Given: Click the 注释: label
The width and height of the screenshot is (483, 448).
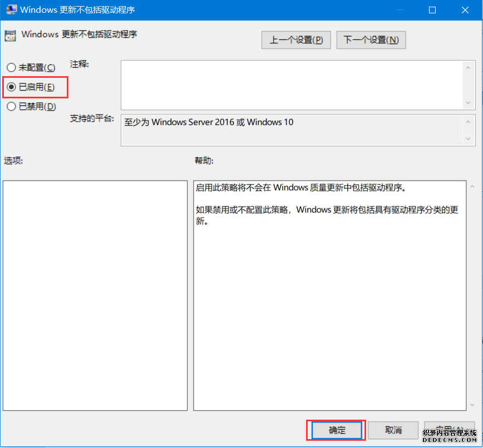Looking at the screenshot, I should click(x=79, y=64).
